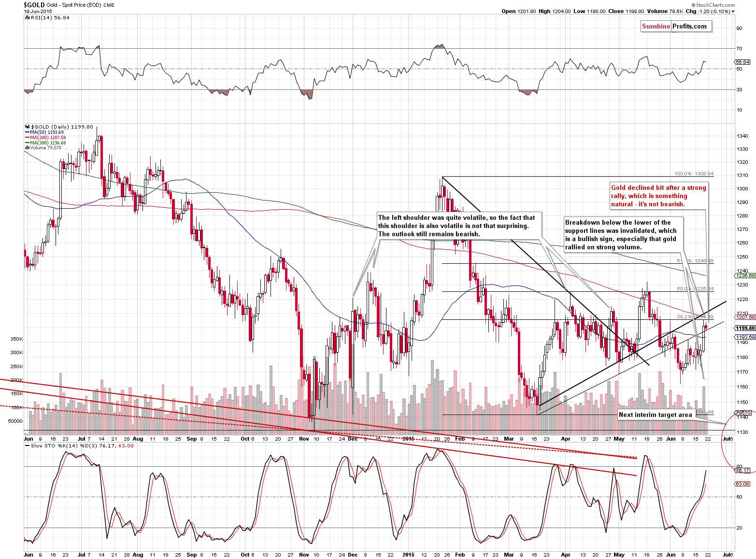
Task: Click the $GOLD ticker symbol title
Action: click(x=34, y=5)
